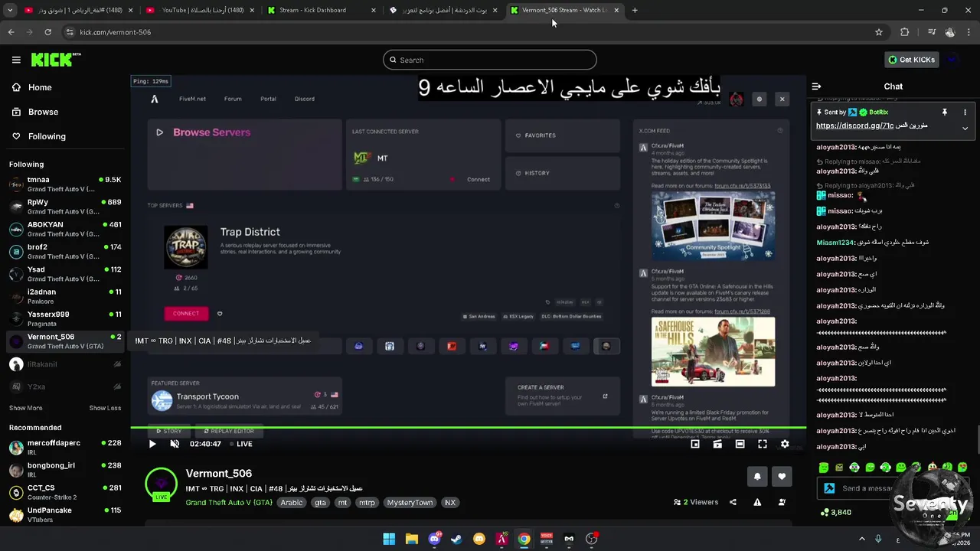Open recommended channel mercoffdaperc
Image resolution: width=980 pixels, height=551 pixels.
65,447
